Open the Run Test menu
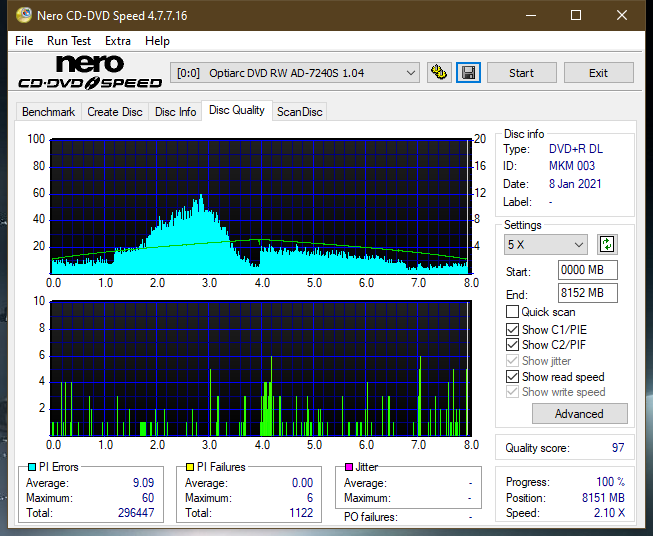This screenshot has width=653, height=536. coord(69,41)
